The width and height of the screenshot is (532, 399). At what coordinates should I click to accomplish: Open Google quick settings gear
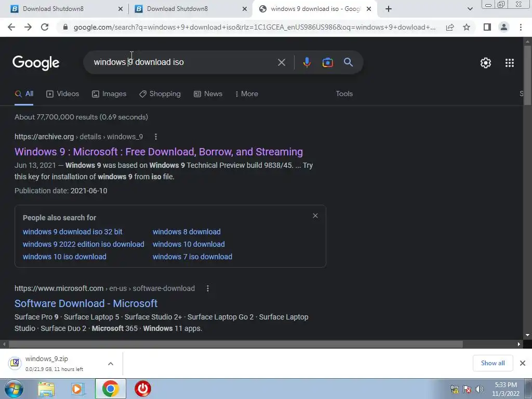486,63
